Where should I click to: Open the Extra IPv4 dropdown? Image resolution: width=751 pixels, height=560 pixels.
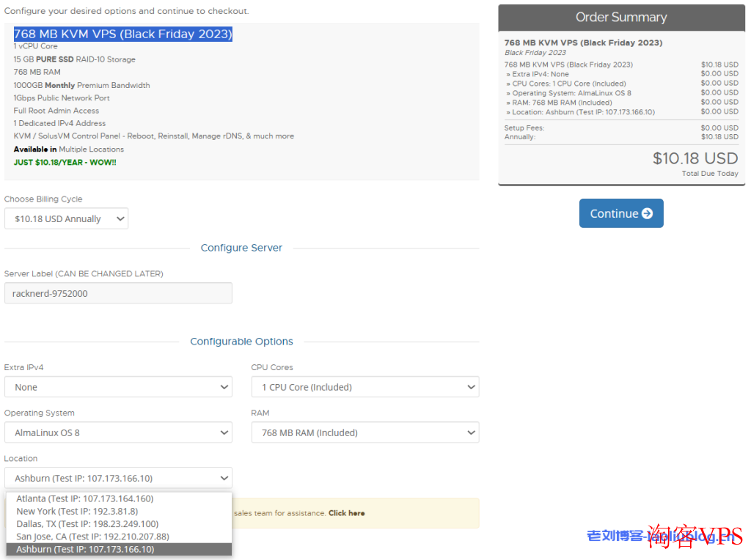tap(118, 387)
